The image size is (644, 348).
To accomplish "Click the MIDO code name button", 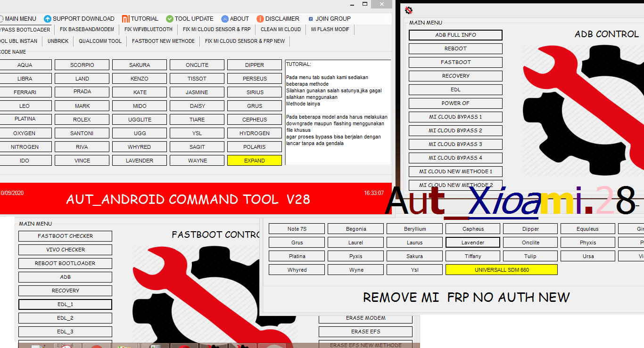I will click(x=140, y=106).
